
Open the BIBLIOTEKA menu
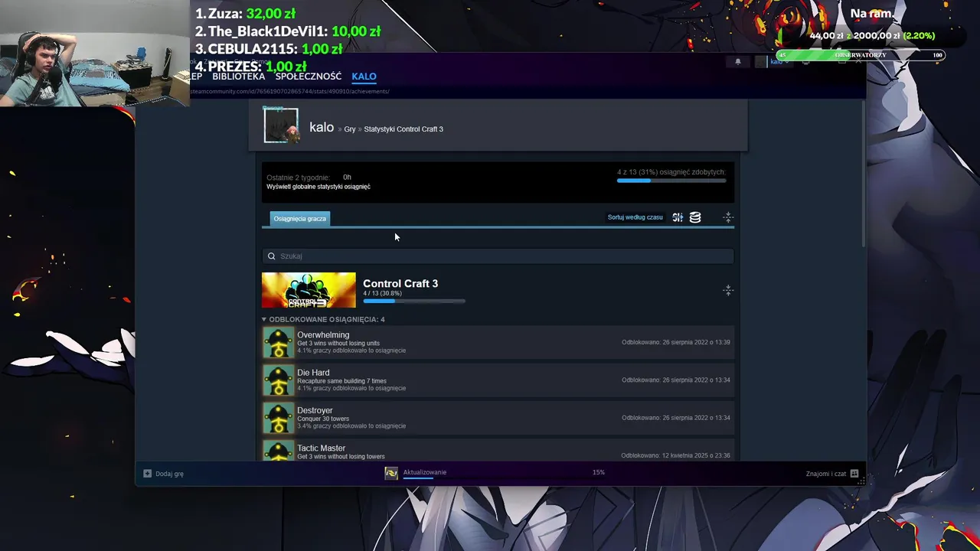pos(239,77)
